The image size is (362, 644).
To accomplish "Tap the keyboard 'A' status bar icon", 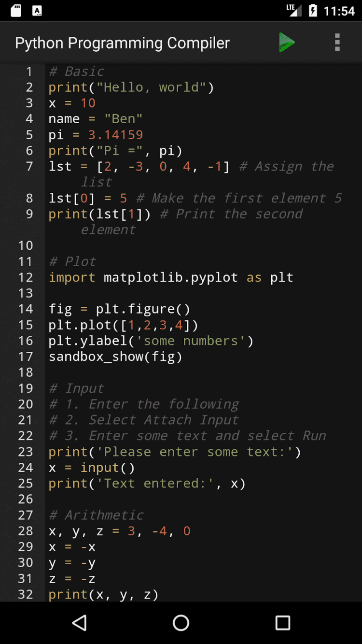I will pos(37,11).
